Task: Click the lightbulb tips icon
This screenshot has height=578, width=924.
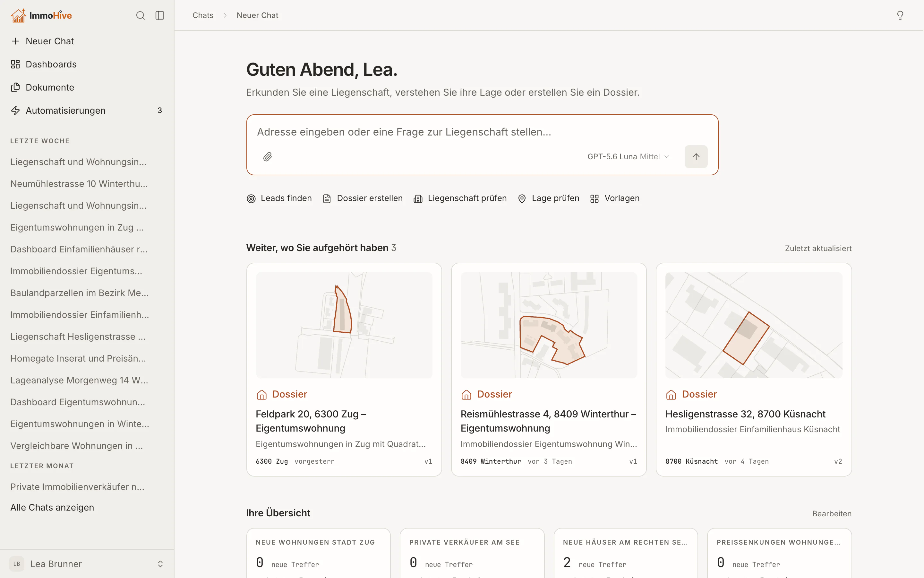Action: [x=900, y=15]
